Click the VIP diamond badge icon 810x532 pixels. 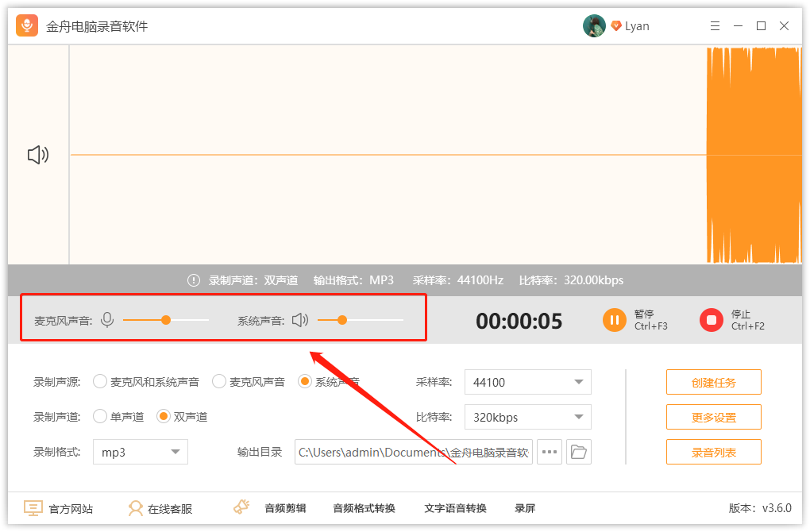(x=615, y=26)
